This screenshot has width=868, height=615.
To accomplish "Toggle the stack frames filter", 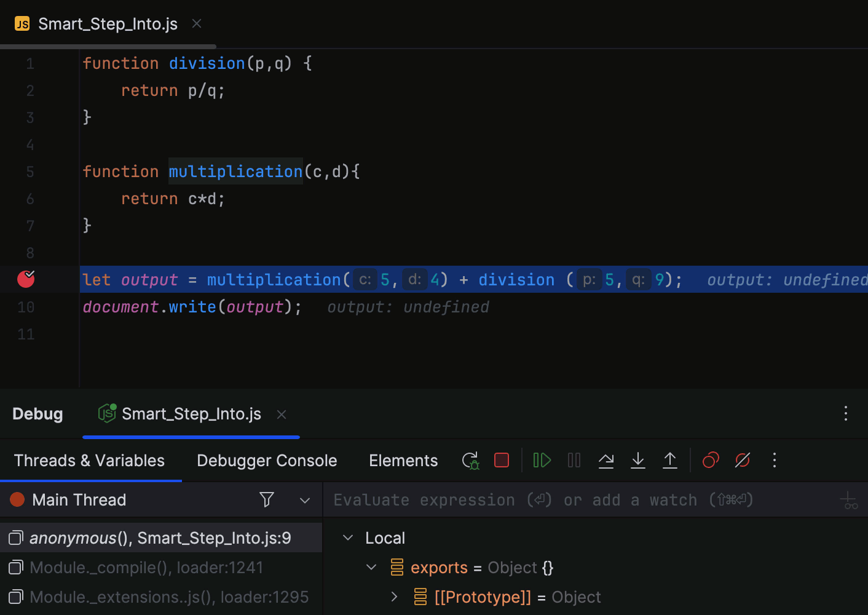I will point(266,499).
